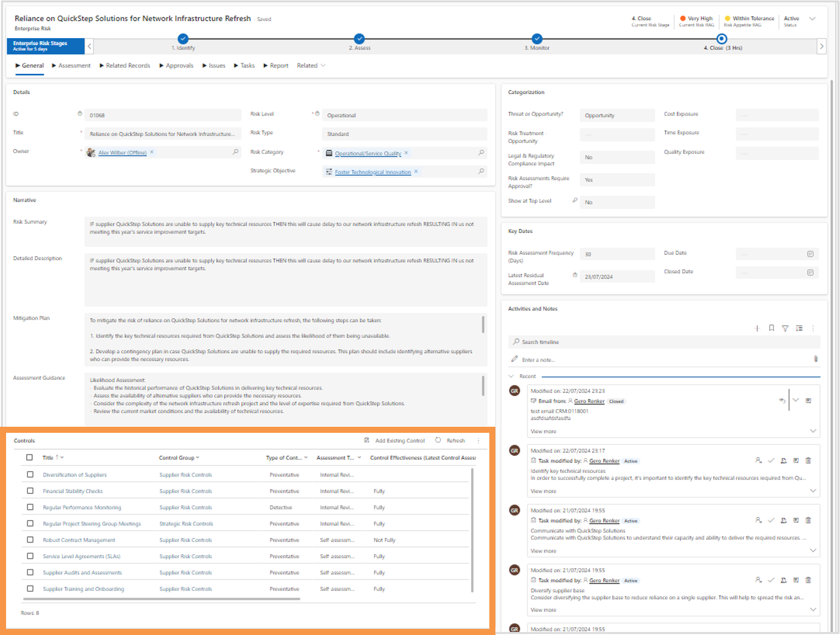The height and width of the screenshot is (635, 840).
Task: Check the Robust Contract Management row checkbox
Action: click(x=30, y=540)
